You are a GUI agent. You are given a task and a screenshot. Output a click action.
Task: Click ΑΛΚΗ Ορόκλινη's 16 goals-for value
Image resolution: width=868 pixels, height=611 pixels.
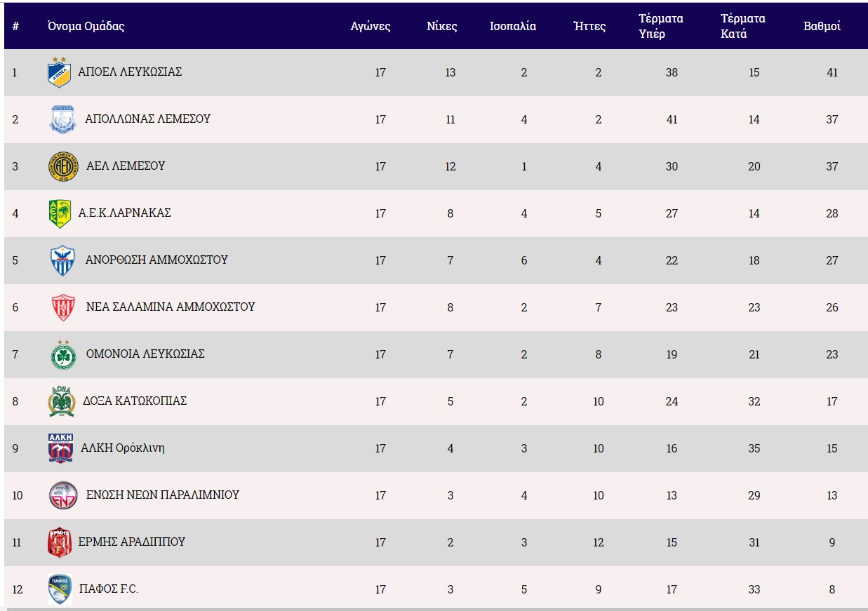(672, 448)
